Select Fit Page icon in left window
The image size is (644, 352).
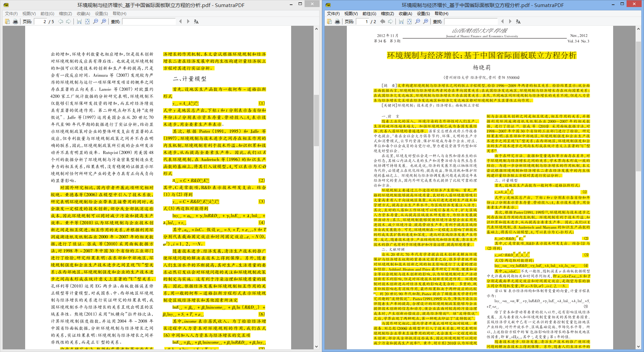pos(88,21)
